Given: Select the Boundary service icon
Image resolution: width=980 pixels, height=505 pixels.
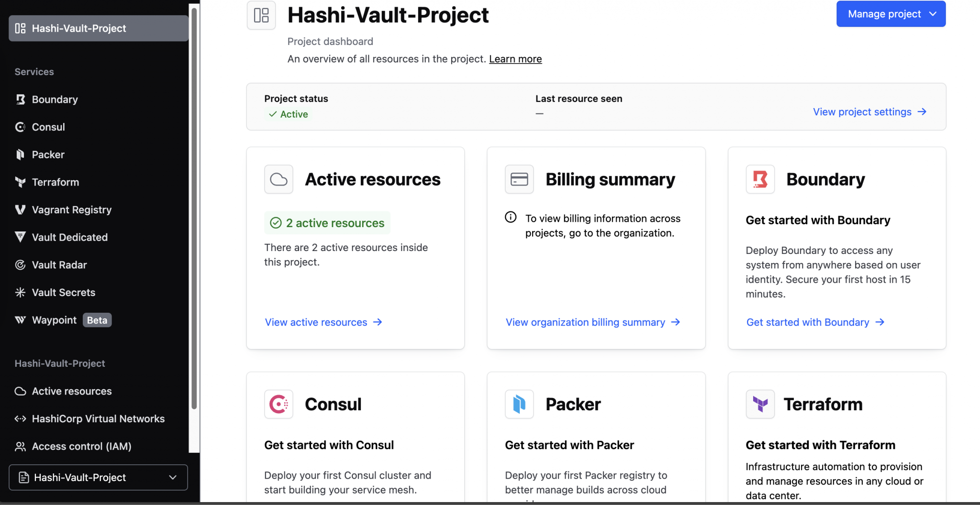Looking at the screenshot, I should 20,99.
